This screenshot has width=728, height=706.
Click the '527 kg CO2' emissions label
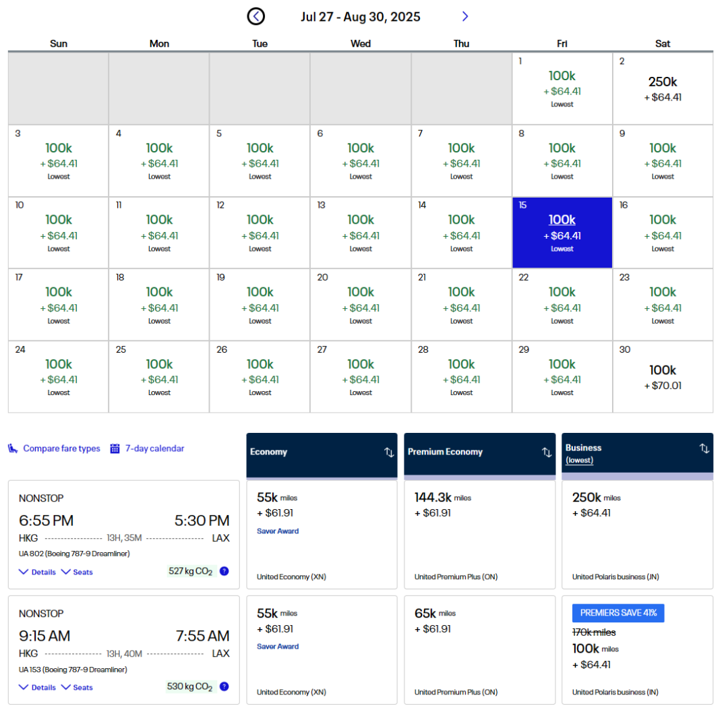point(190,571)
